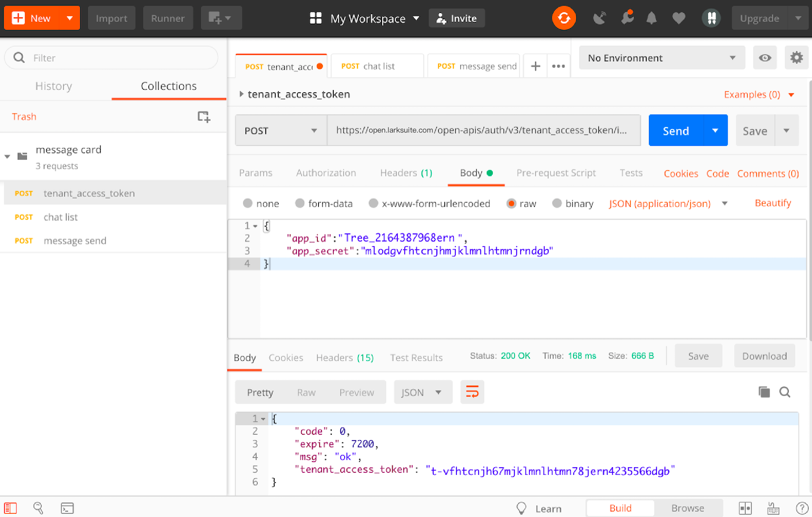The width and height of the screenshot is (812, 517).
Task: Toggle response line wrap icon
Action: click(x=472, y=392)
